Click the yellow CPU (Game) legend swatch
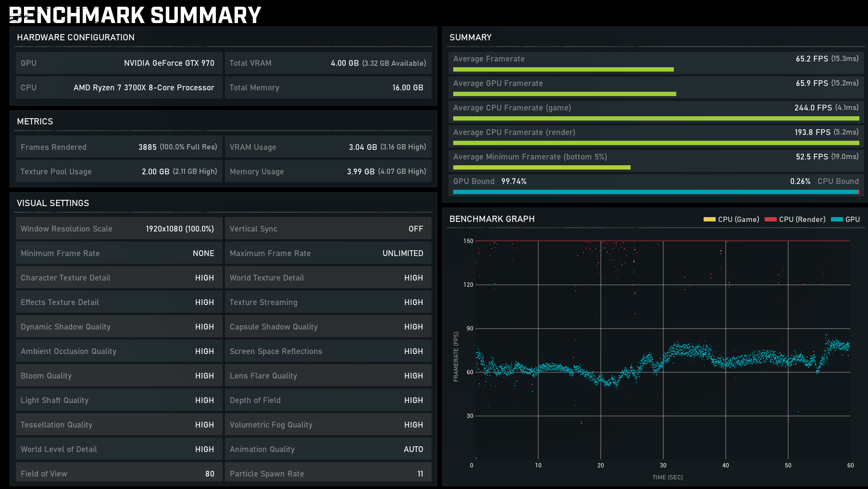The image size is (868, 489). [x=709, y=220]
